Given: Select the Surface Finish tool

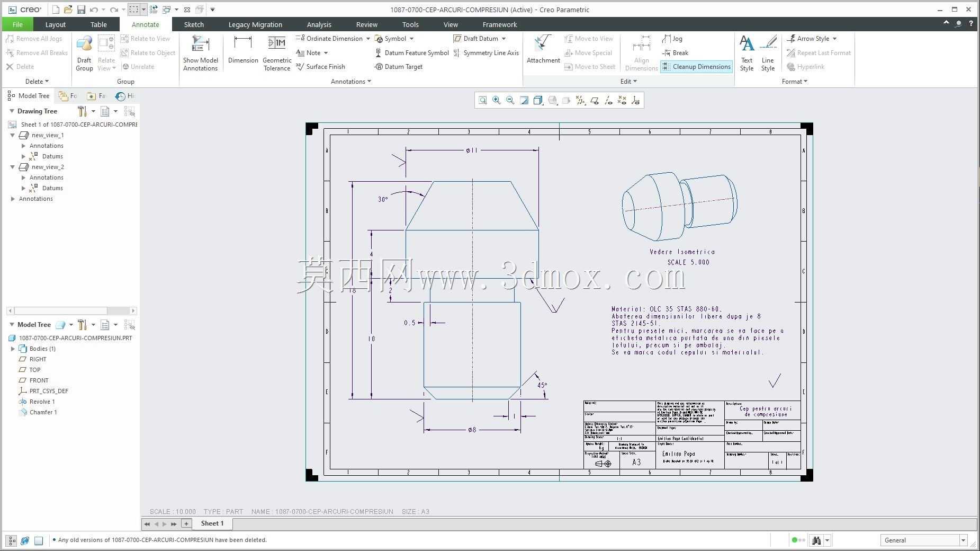Looking at the screenshot, I should (320, 67).
